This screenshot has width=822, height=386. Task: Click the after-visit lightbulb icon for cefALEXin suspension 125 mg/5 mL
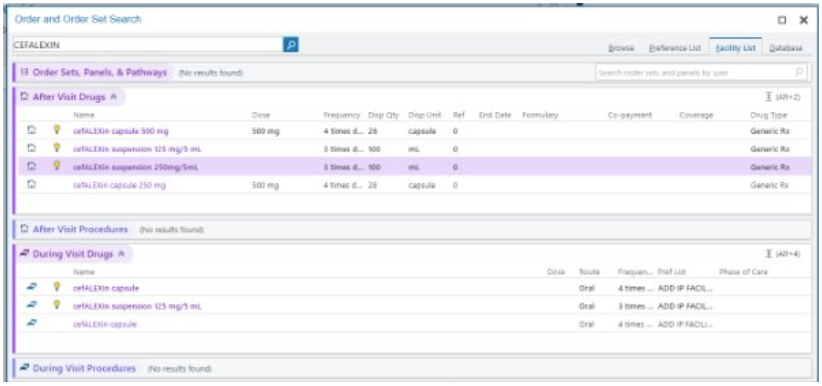(57, 148)
